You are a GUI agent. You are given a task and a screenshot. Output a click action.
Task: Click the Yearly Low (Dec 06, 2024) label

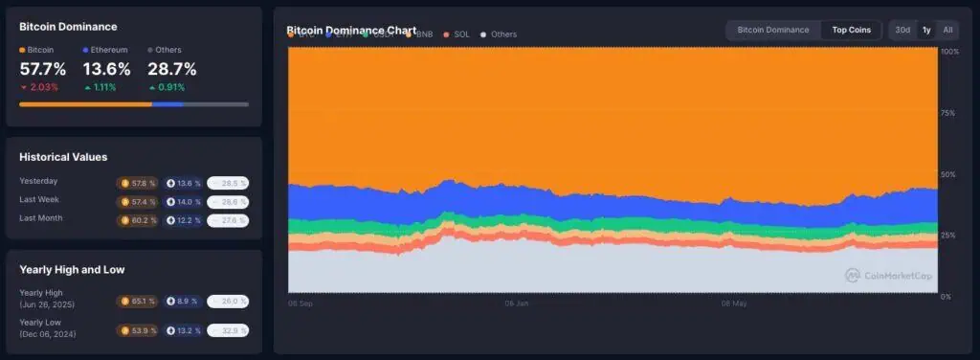(x=48, y=328)
